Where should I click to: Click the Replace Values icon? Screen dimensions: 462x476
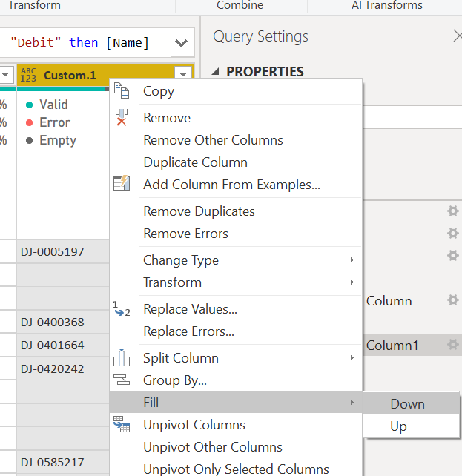122,308
